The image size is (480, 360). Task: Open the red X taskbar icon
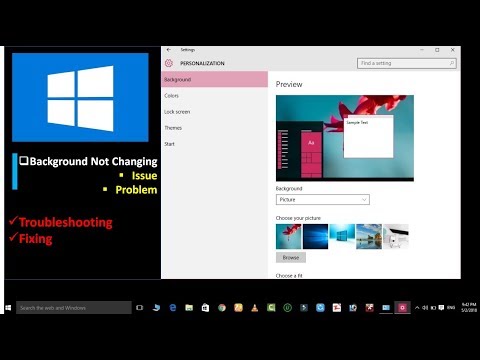coord(369,308)
